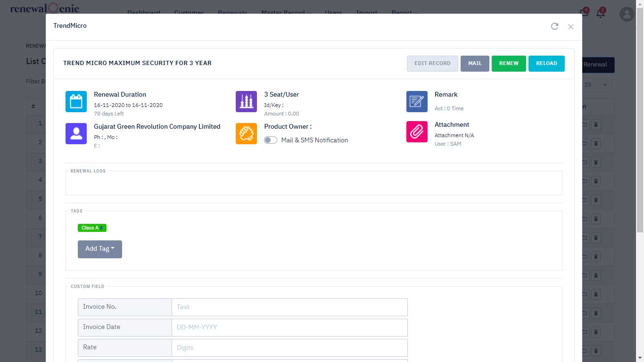
Task: Click the trash icon in background list row 12
Action: (596, 332)
